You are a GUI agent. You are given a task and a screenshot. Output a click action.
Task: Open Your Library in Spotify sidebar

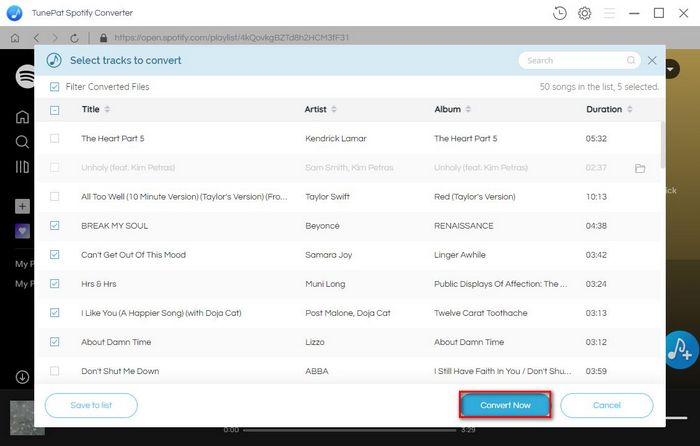22,167
